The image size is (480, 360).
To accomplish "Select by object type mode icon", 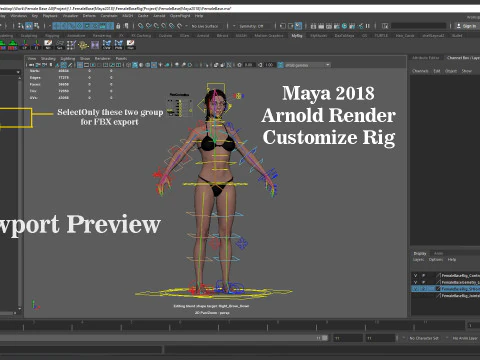I will 29,26.
